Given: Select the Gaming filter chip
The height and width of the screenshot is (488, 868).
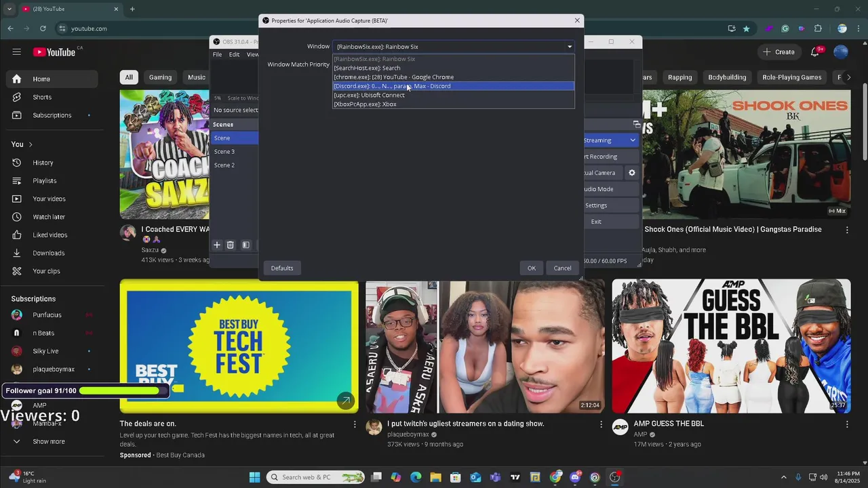Looking at the screenshot, I should 160,77.
